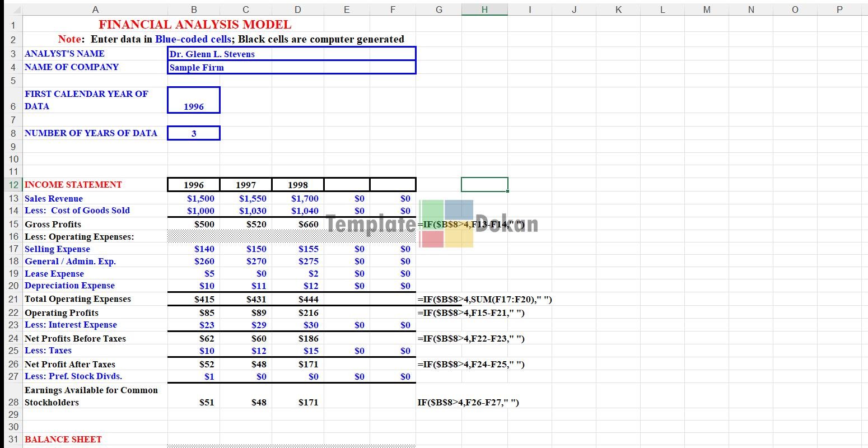Click the FINANCIAL ANALYSIS MODEL title
The image size is (868, 448).
[195, 25]
